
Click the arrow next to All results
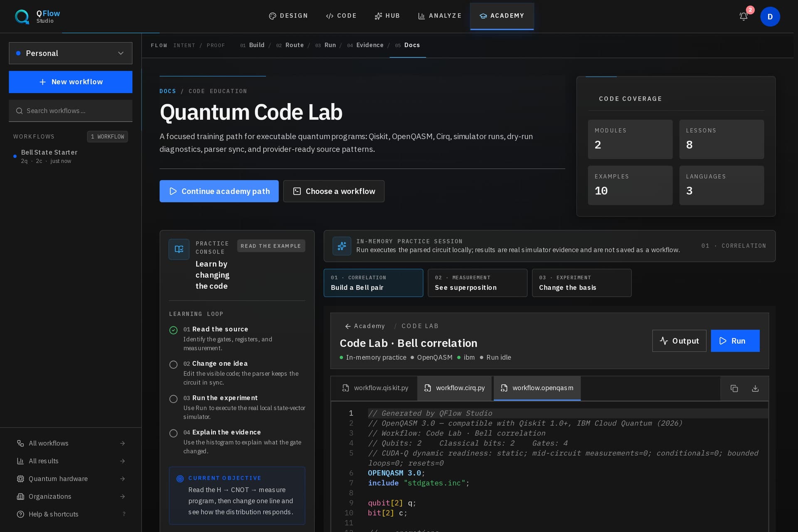pos(122,461)
